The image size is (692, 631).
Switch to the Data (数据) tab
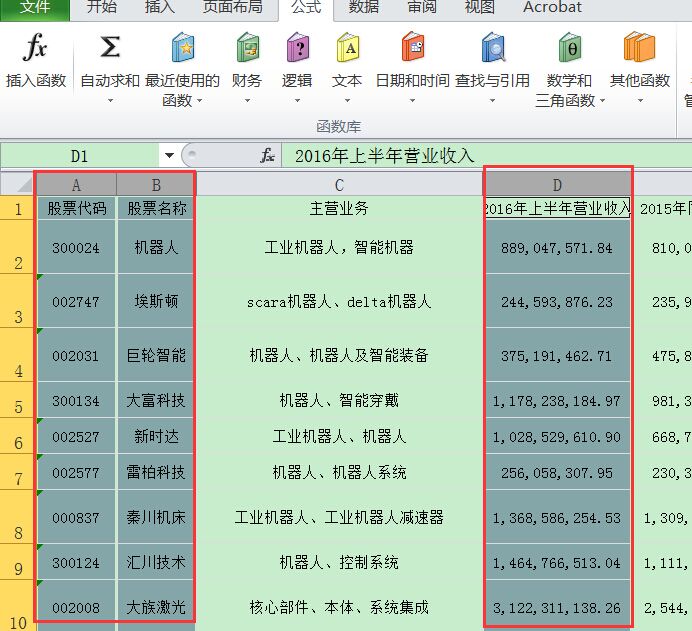click(x=364, y=8)
